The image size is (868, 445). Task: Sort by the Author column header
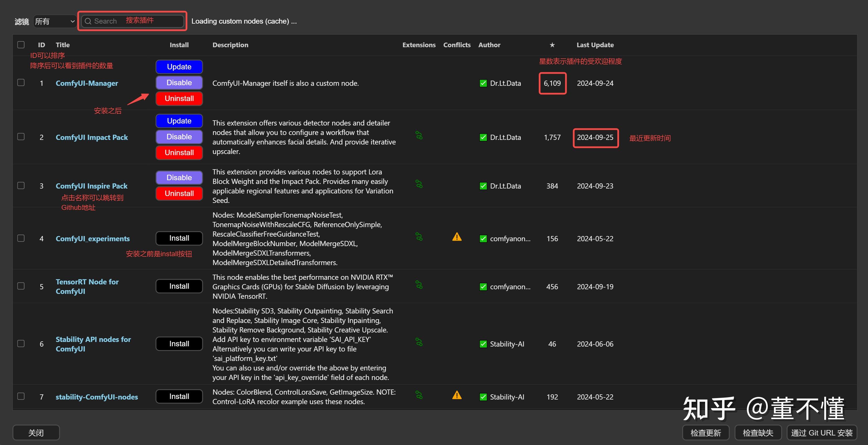coord(489,45)
